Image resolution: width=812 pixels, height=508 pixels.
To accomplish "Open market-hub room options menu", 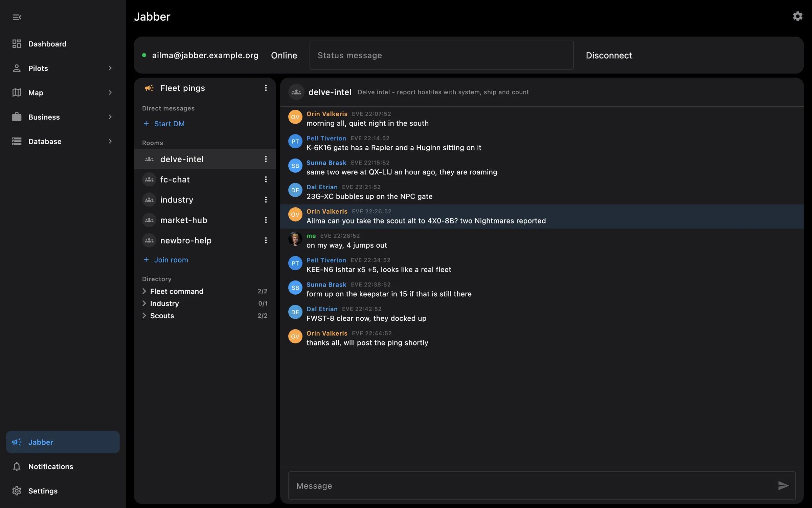I will [266, 220].
